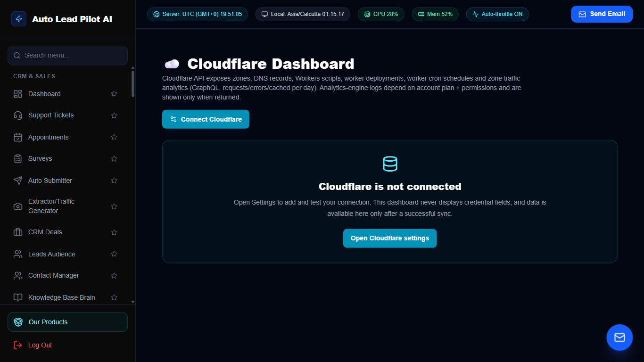Click the Send Email button
644x362 pixels.
pos(602,14)
